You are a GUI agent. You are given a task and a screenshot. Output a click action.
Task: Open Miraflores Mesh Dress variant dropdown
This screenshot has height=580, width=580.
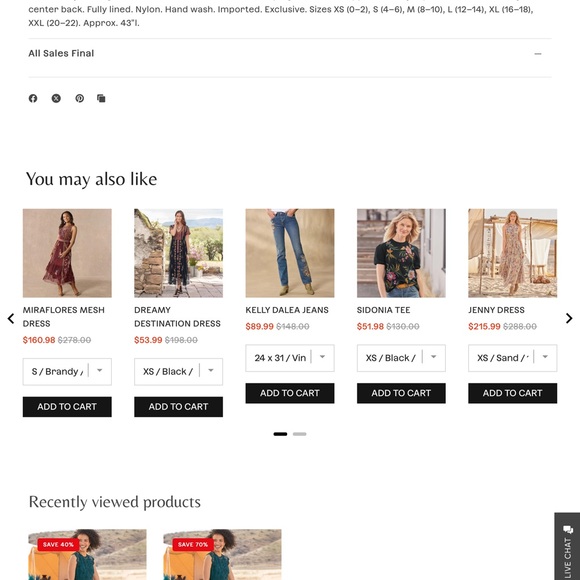click(x=67, y=371)
